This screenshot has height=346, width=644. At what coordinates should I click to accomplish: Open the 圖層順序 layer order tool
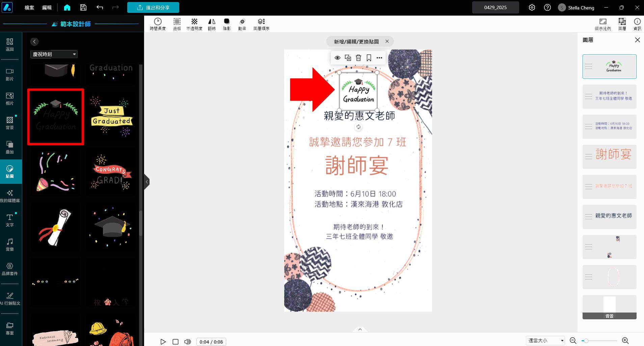[261, 24]
